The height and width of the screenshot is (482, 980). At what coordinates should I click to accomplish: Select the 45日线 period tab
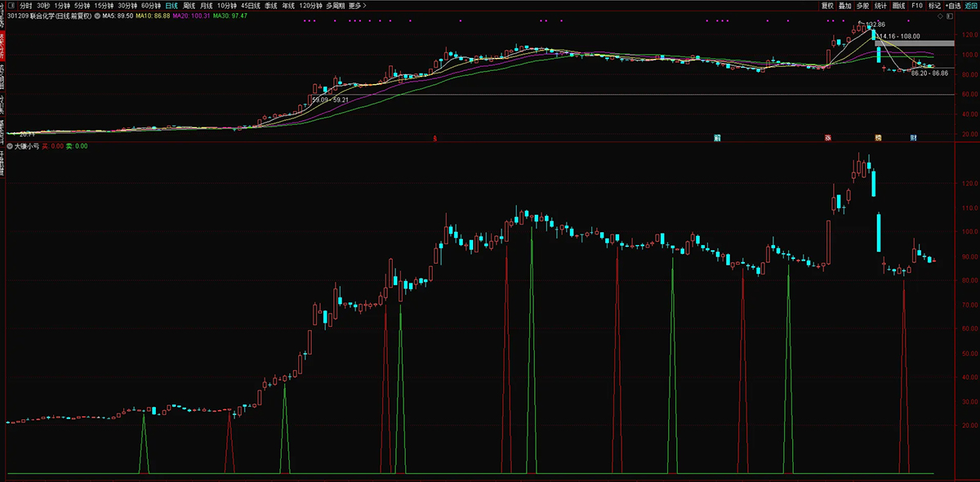(x=251, y=5)
